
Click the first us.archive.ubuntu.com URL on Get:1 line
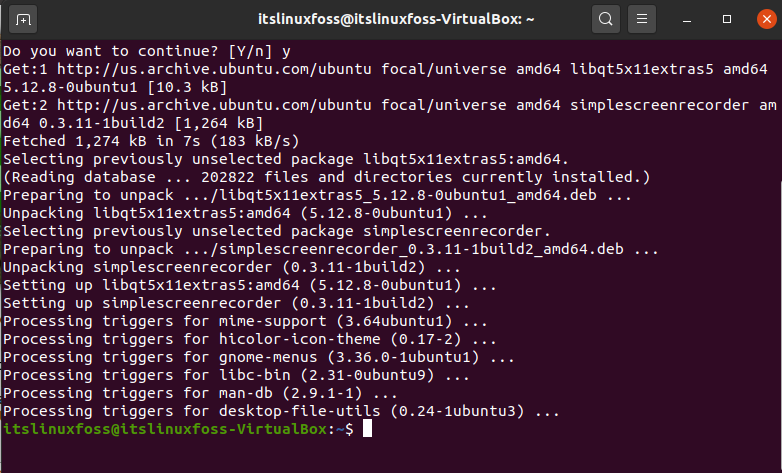click(214, 69)
